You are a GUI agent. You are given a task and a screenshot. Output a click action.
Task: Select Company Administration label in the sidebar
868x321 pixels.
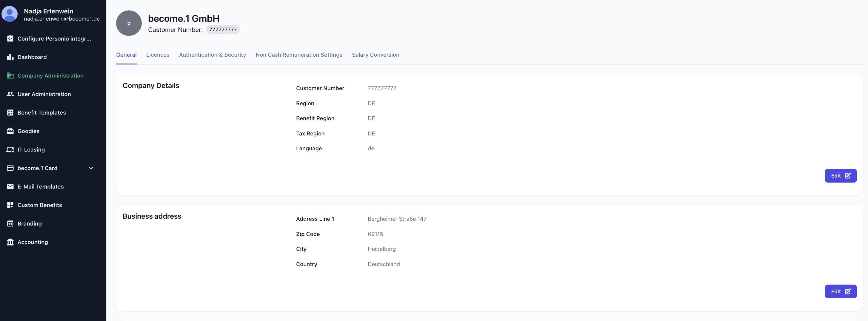(50, 75)
